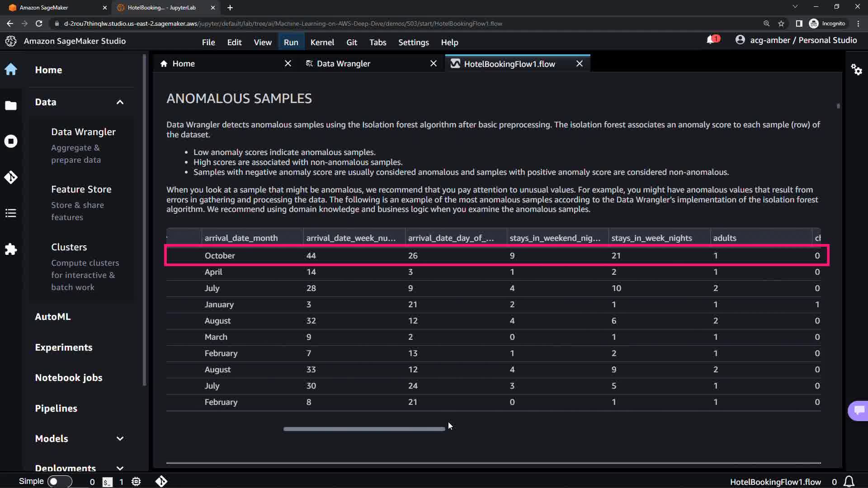Click the table horizontal scrollbar thumb
Viewport: 868px width, 488px height.
click(x=364, y=429)
